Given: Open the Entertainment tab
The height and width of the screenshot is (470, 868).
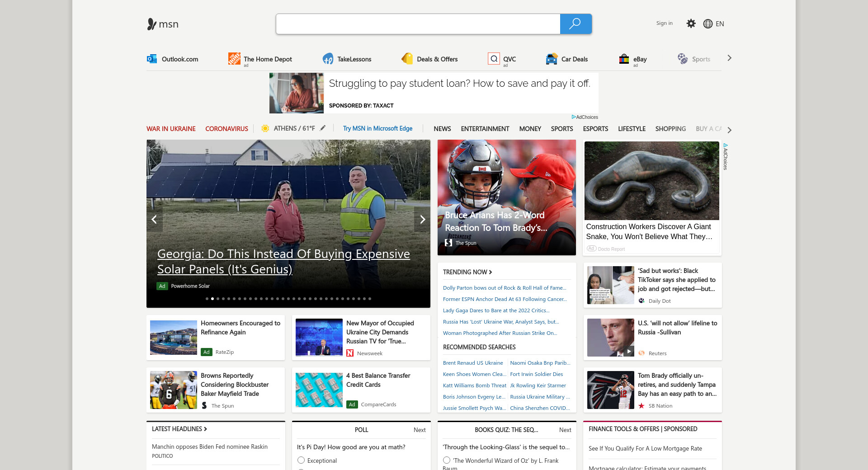Looking at the screenshot, I should (x=485, y=129).
